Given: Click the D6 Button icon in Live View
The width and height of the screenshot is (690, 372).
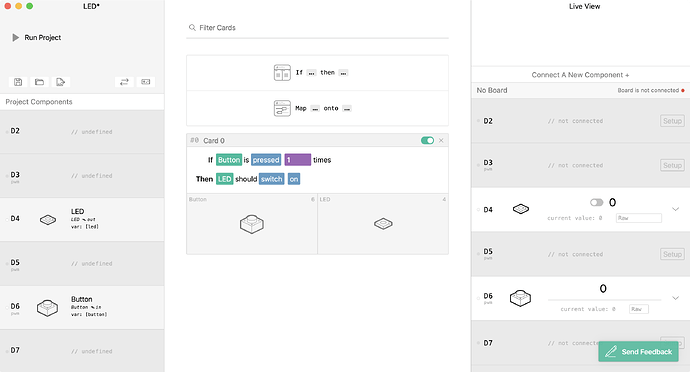Looking at the screenshot, I should (520, 298).
